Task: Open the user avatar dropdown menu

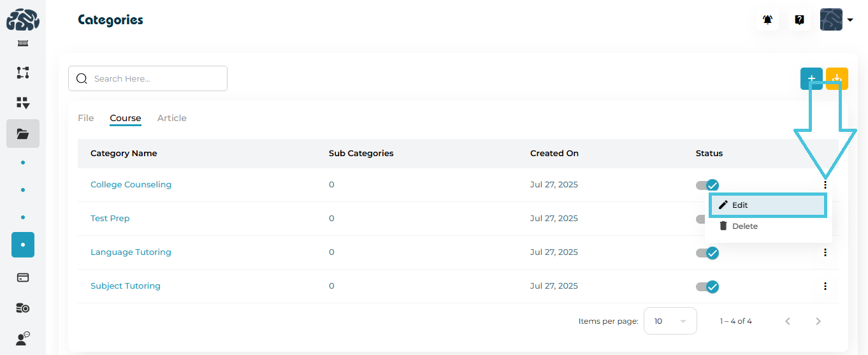Action: click(x=837, y=20)
